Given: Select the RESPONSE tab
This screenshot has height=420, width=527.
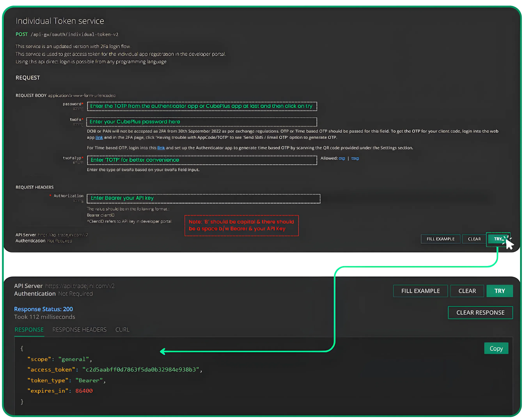Looking at the screenshot, I should coord(29,329).
